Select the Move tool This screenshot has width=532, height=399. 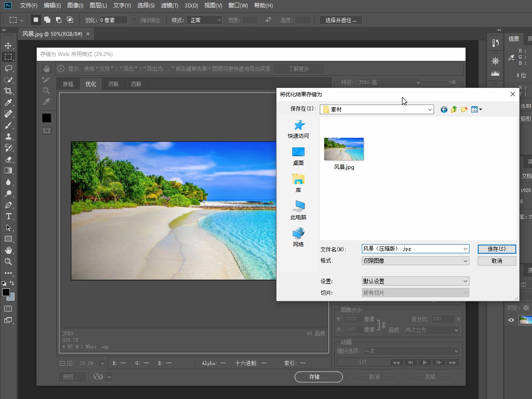click(8, 45)
